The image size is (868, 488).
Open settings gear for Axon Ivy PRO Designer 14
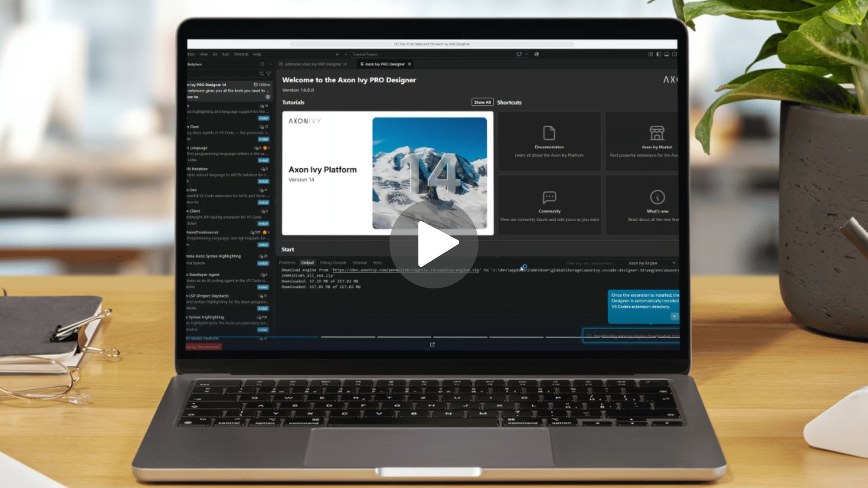(x=267, y=97)
